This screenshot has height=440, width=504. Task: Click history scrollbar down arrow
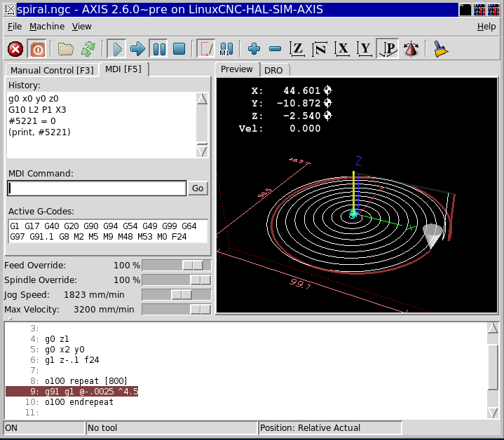[x=202, y=151]
